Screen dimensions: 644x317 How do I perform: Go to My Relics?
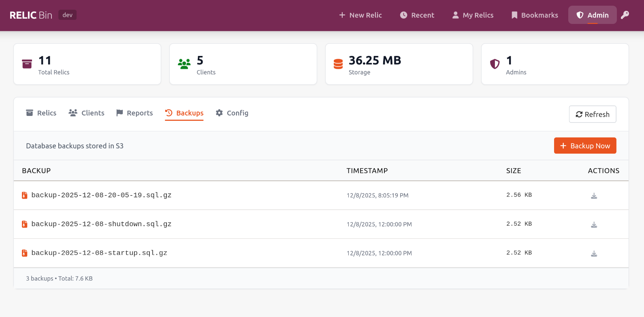tap(473, 15)
